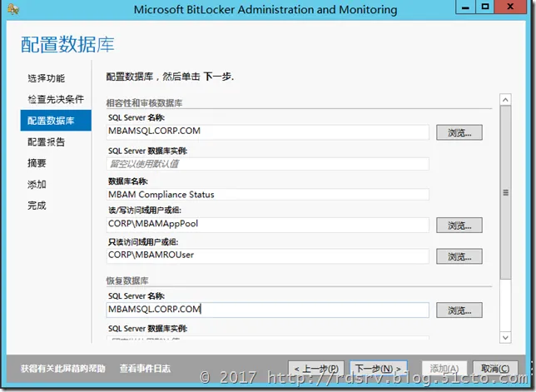Click the 相容性和审核数据库 section heading
The image size is (536, 392).
click(x=144, y=103)
